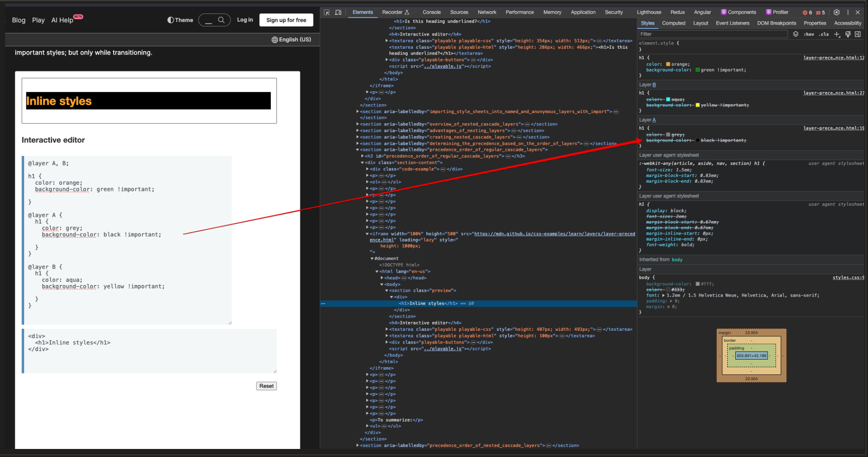Click the body inherited-from link

(x=677, y=260)
